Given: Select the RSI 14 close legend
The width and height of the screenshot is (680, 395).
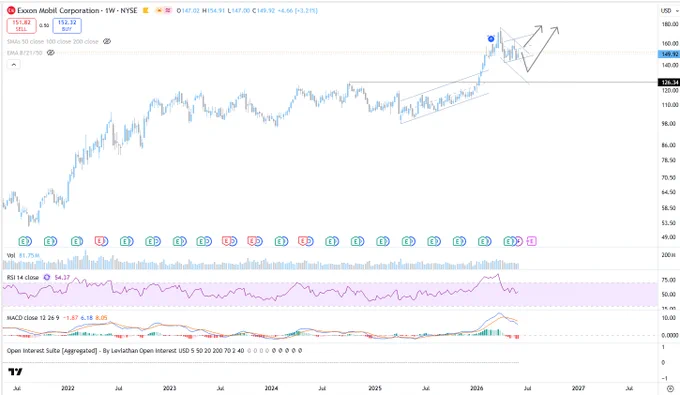Looking at the screenshot, I should coord(23,277).
